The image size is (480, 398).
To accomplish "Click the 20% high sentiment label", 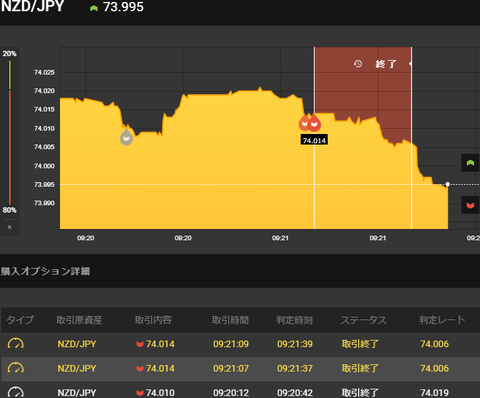I will (x=9, y=53).
